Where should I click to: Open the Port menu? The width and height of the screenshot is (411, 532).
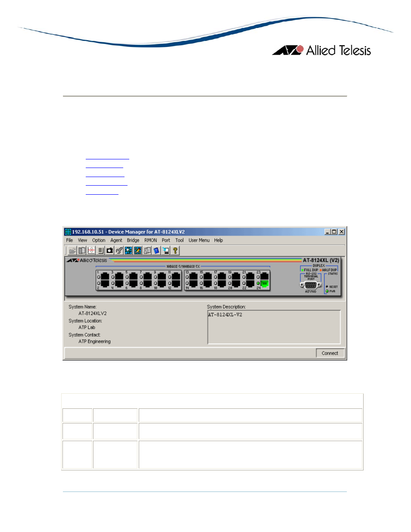tap(166, 240)
